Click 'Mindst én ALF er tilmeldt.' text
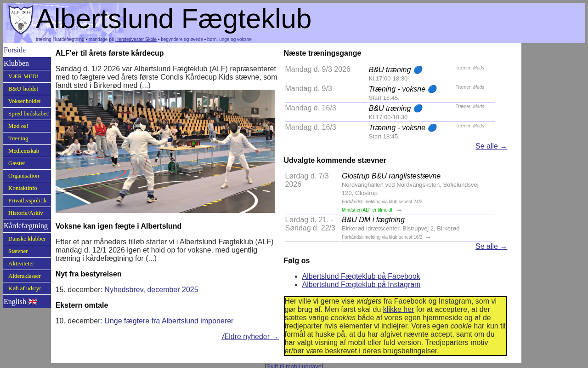Viewport: 588px width, 368px height. pyautogui.click(x=367, y=210)
